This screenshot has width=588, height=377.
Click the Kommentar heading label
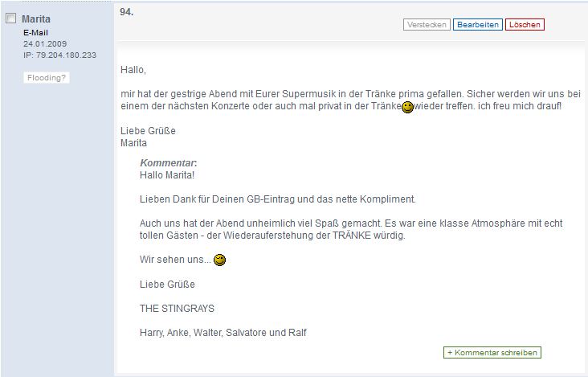tap(169, 163)
